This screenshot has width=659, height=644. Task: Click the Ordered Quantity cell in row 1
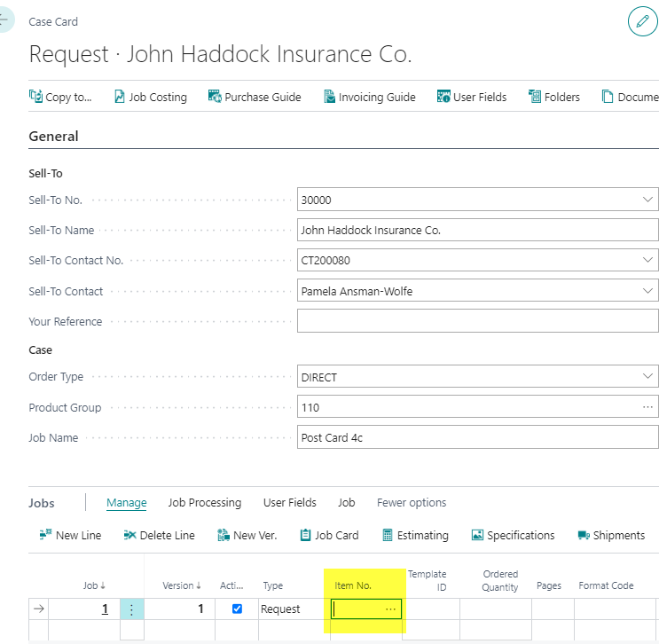[x=496, y=609]
